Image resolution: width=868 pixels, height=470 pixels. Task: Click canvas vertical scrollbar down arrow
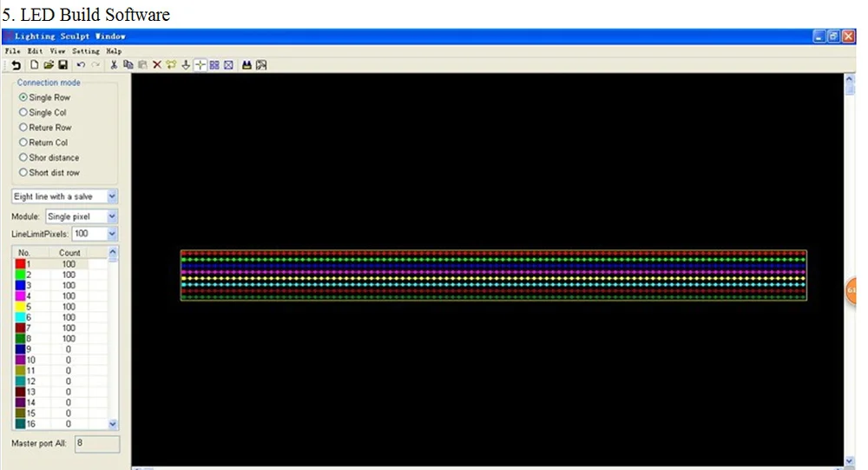tap(850, 460)
